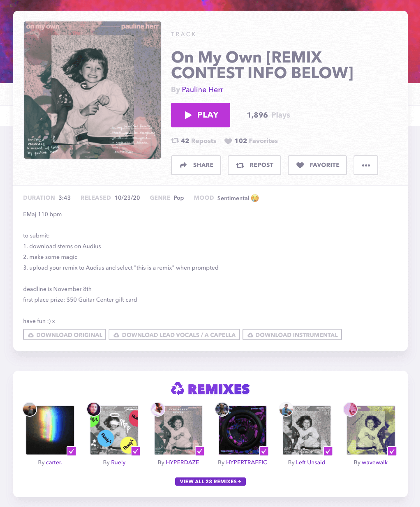Image resolution: width=420 pixels, height=507 pixels.
Task: Open HYPERTRAFFIC's profile avatar icon
Action: [222, 409]
